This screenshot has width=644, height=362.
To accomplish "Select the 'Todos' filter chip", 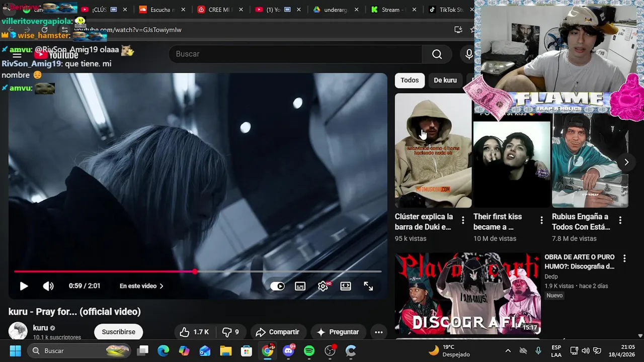I will (410, 80).
